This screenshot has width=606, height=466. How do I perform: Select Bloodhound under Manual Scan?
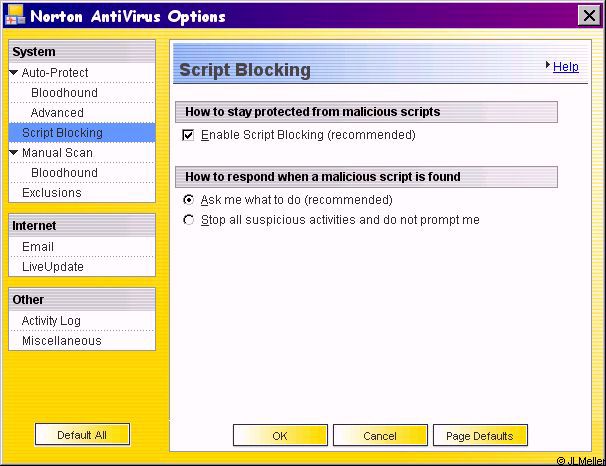(x=64, y=173)
